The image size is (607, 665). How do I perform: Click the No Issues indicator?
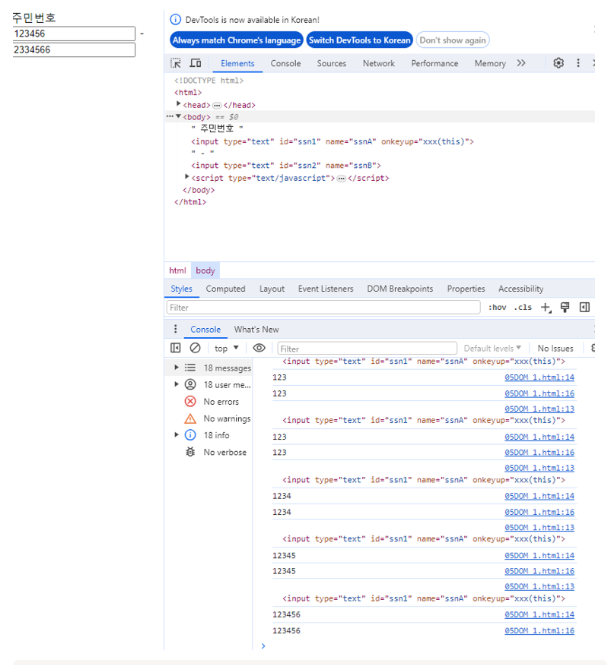[555, 348]
